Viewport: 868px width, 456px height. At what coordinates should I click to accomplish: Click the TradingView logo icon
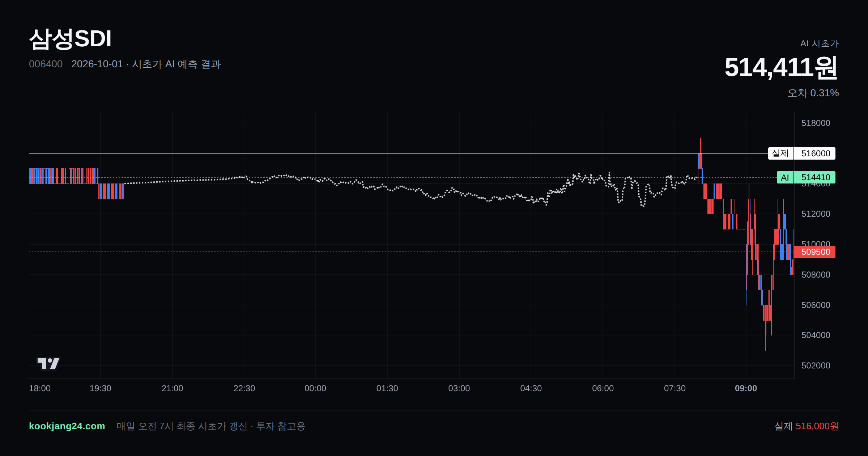tap(48, 363)
